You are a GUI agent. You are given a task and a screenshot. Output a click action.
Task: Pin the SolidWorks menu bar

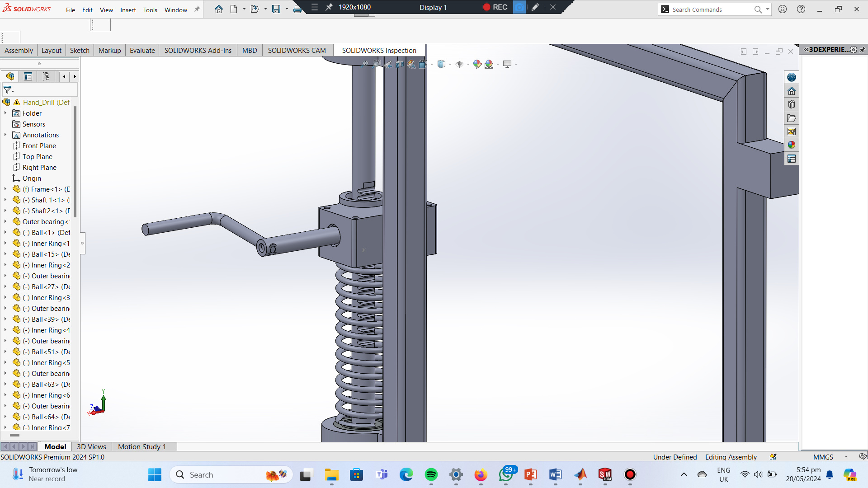(x=197, y=9)
